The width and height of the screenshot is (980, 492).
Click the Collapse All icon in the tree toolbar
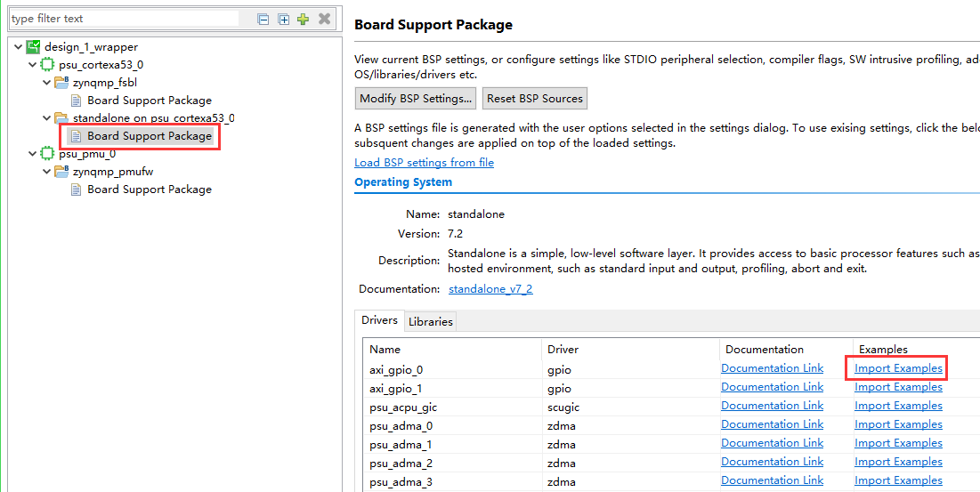point(263,20)
